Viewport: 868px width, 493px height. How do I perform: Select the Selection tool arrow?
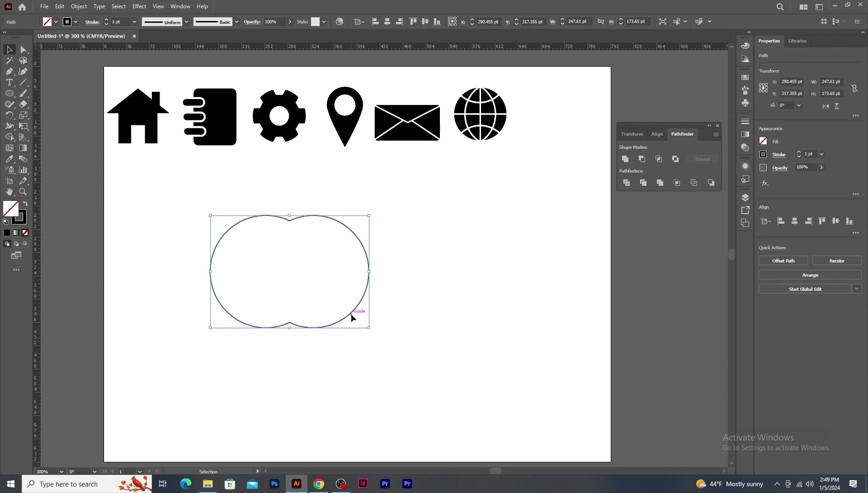9,49
